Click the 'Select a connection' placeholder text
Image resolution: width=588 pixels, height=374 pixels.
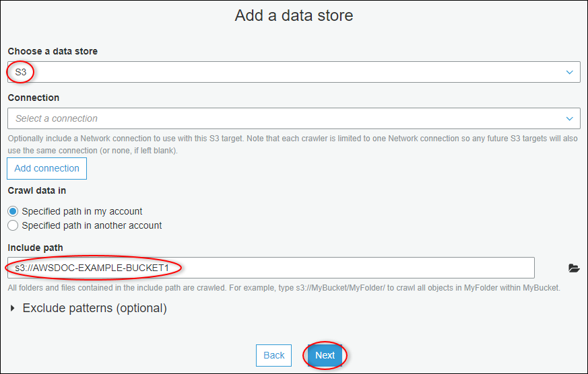pyautogui.click(x=57, y=118)
